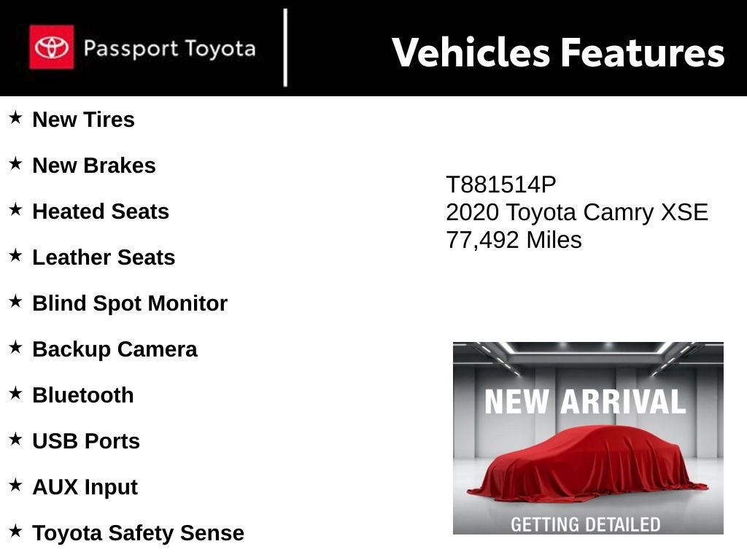Click the star bullet beside New Brakes

point(15,163)
